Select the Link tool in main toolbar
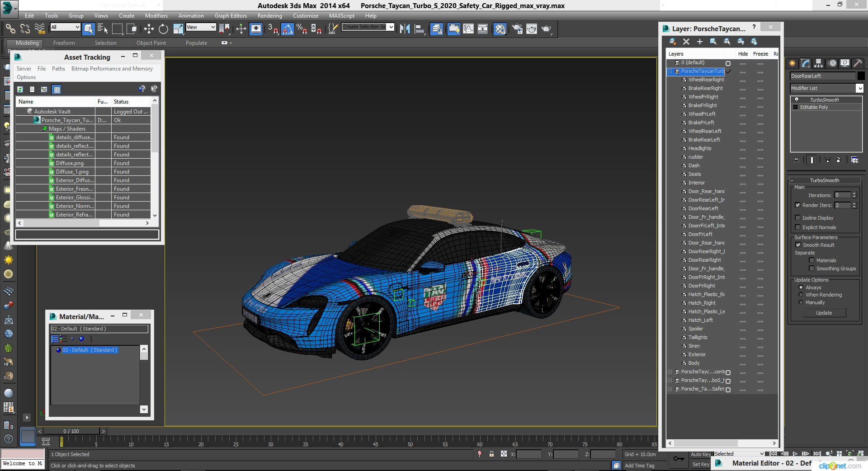The image size is (868, 471). 10,29
